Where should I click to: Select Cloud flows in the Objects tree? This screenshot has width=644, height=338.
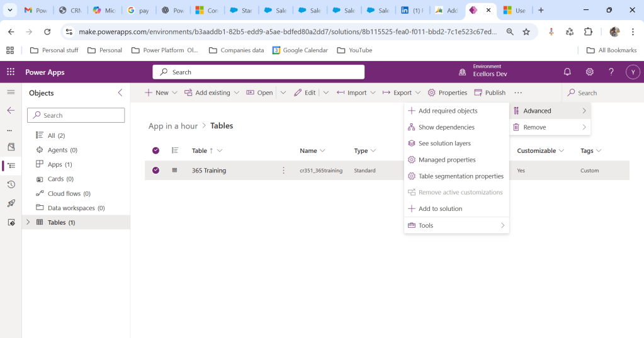[x=64, y=194]
